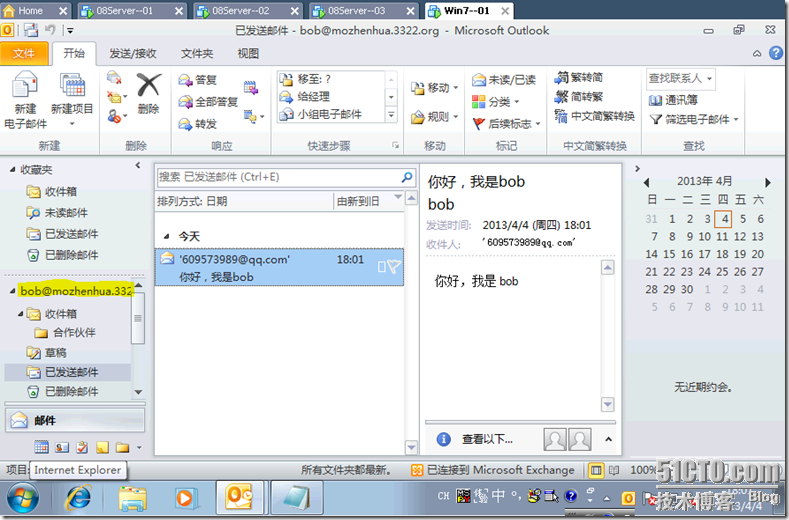The height and width of the screenshot is (520, 789).
Task: Open the New Items (新建项目) button
Action: (x=72, y=100)
